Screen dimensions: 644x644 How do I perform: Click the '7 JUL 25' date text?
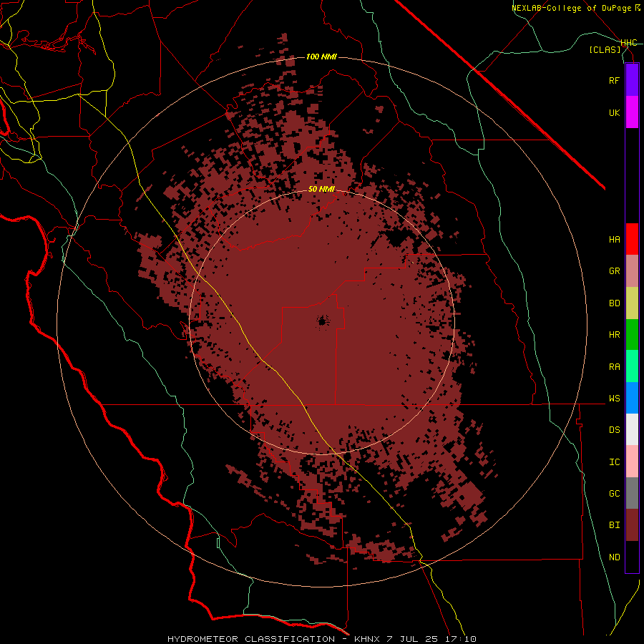(414, 639)
